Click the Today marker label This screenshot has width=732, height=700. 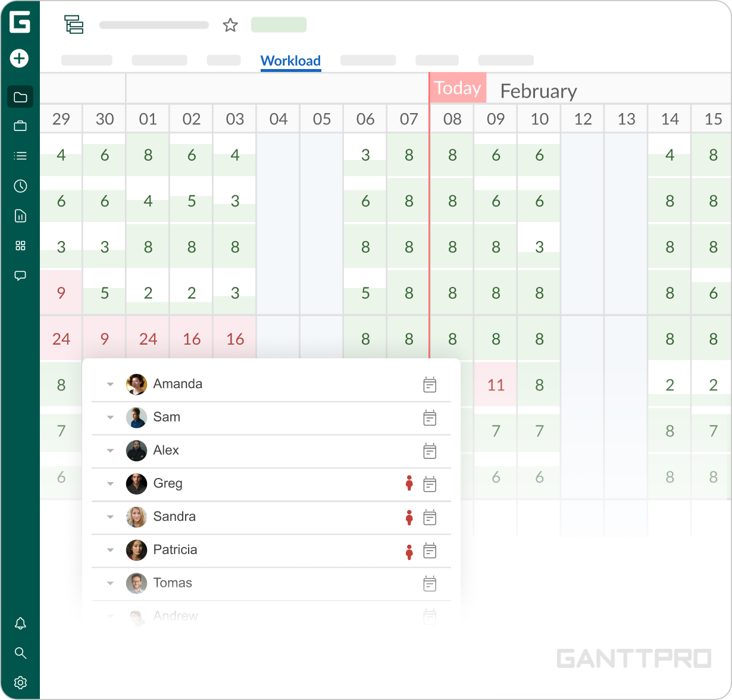(x=458, y=88)
